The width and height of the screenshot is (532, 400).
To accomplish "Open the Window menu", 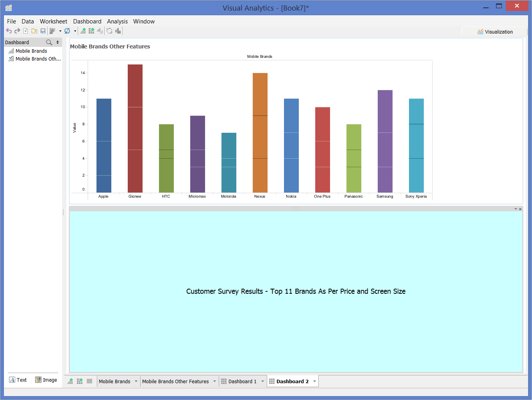I will [144, 21].
